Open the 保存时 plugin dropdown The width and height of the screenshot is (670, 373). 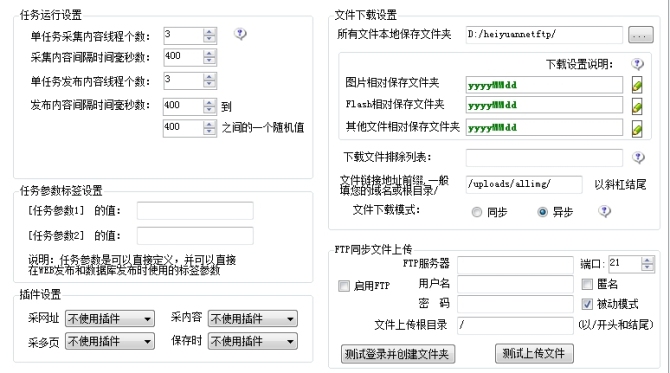click(x=253, y=341)
